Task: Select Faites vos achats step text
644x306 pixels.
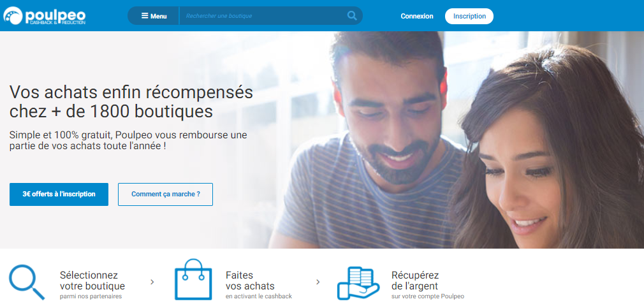Action: [x=250, y=280]
